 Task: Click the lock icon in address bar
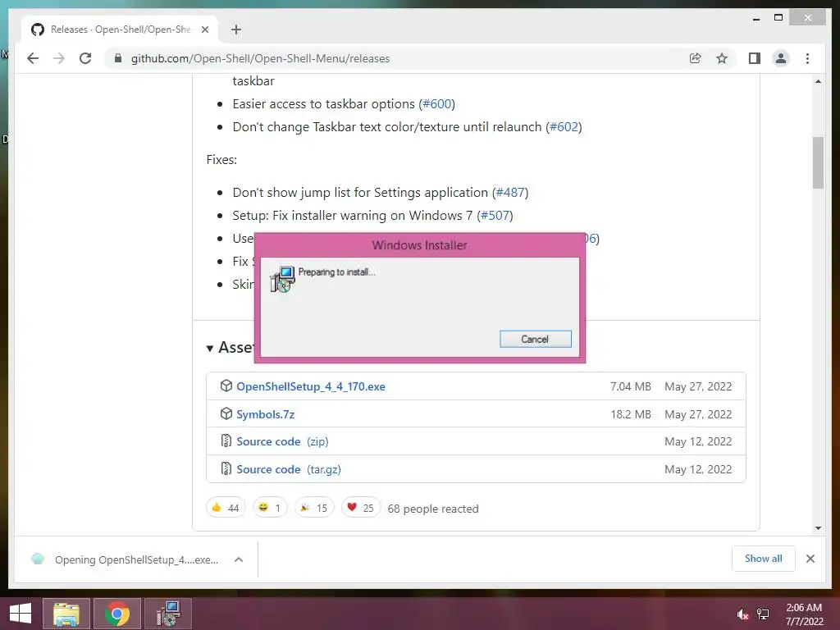point(118,58)
